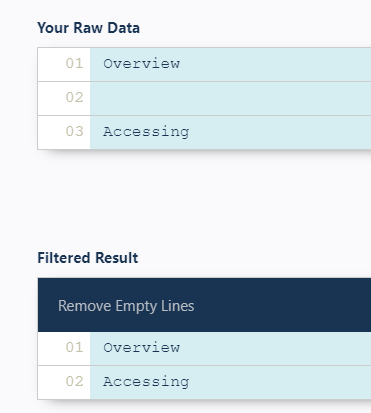This screenshot has height=413, width=371.
Task: Select line number 01 in Filtered Result
Action: tap(74, 348)
